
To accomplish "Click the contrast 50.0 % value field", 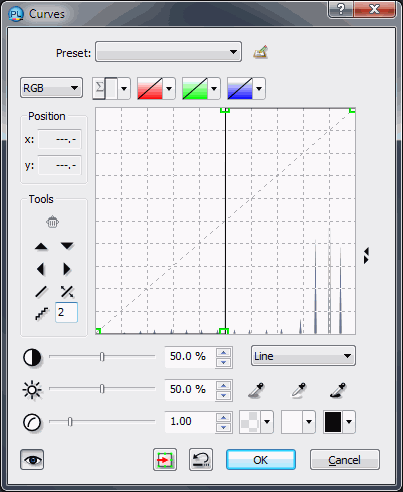I will tap(190, 357).
